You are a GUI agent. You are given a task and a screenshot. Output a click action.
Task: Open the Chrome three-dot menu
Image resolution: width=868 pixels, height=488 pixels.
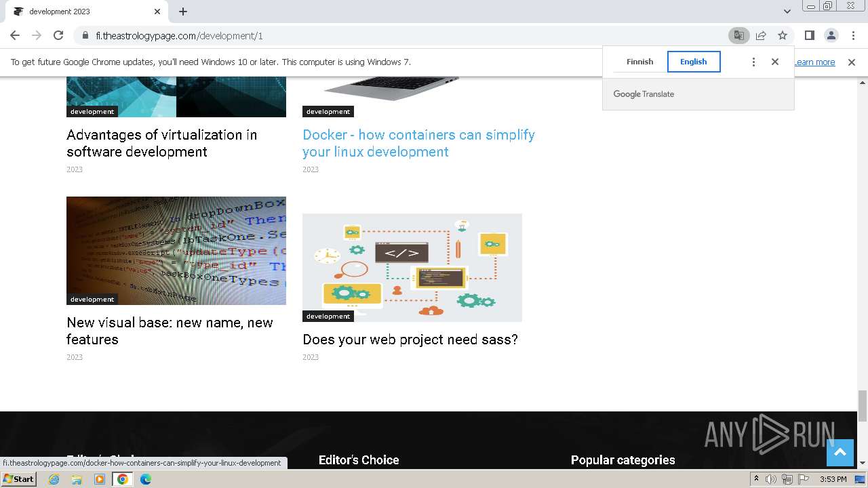coord(852,35)
